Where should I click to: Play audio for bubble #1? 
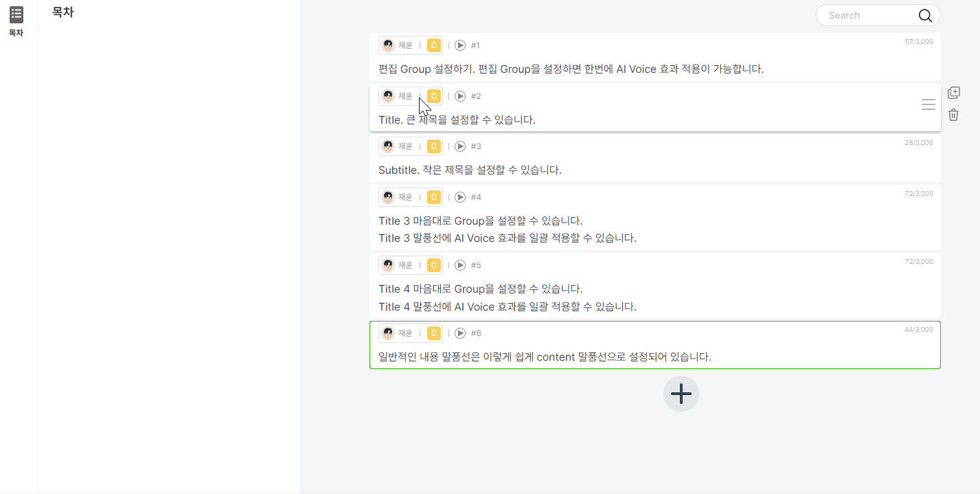[x=460, y=45]
